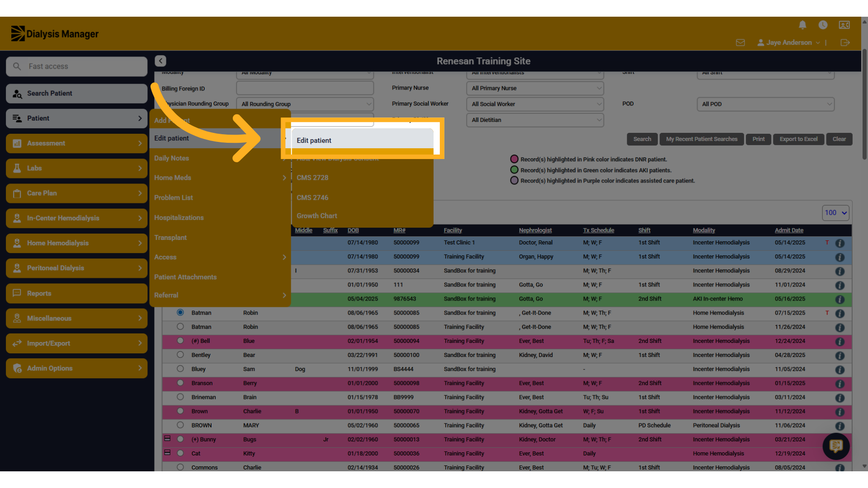Open the chat support floating icon

(836, 446)
